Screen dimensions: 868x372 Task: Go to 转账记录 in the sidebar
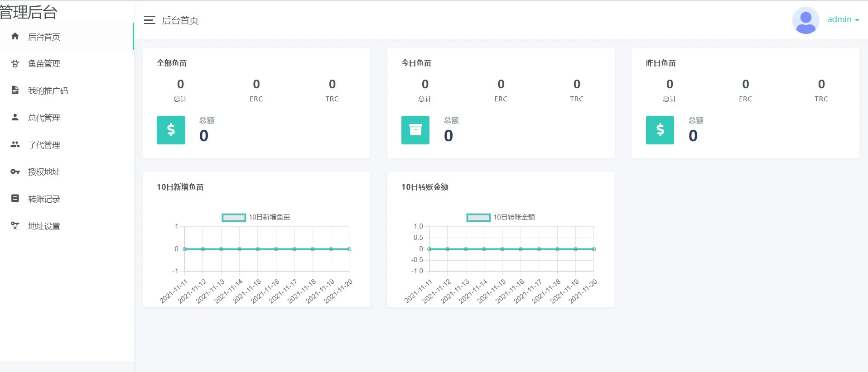pos(44,199)
